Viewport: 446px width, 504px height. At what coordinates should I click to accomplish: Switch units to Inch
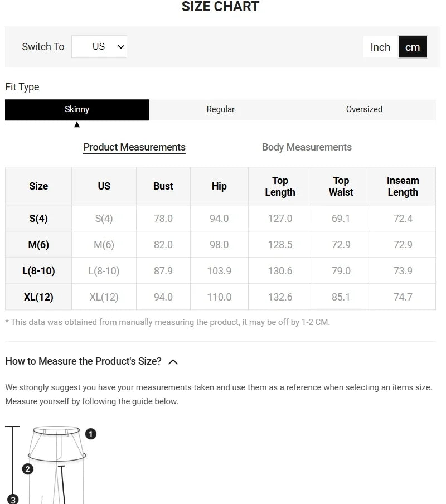coord(380,47)
